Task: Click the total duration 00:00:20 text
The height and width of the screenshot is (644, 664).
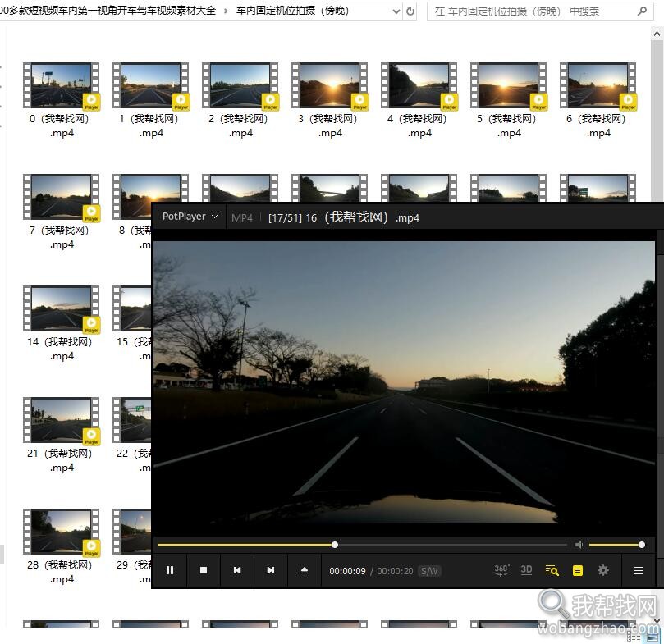Action: [x=395, y=571]
